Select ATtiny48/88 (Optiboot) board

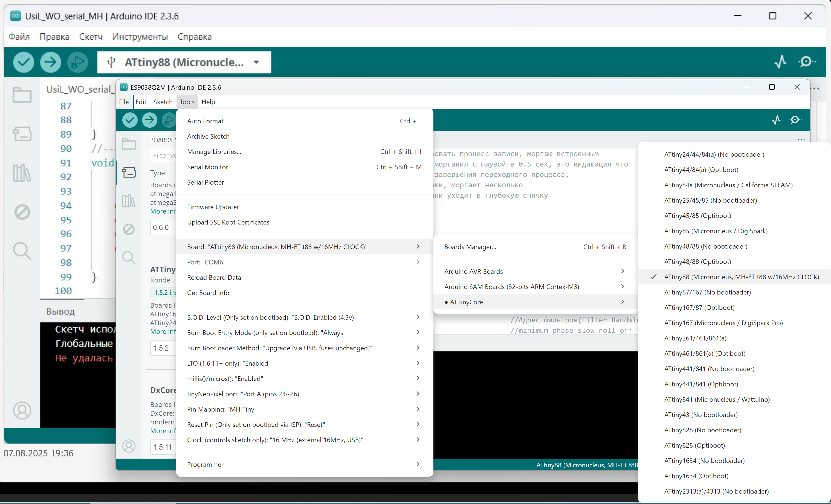(734, 262)
